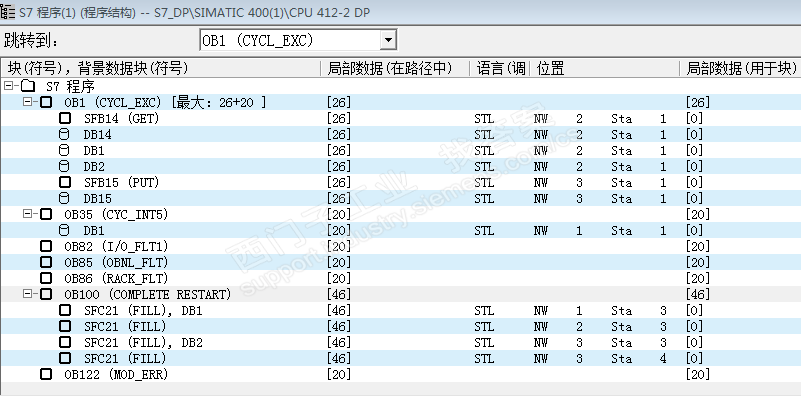Screen dimensions: 801x396
Task: Open the jump-to dropdown arrow next to OB1 (CYCL_EXC)
Action: [x=388, y=40]
